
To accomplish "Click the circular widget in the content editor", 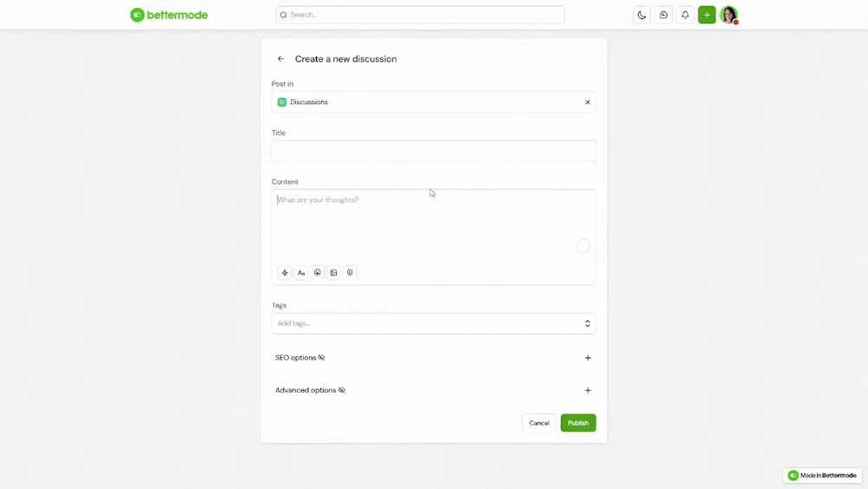I will 583,246.
